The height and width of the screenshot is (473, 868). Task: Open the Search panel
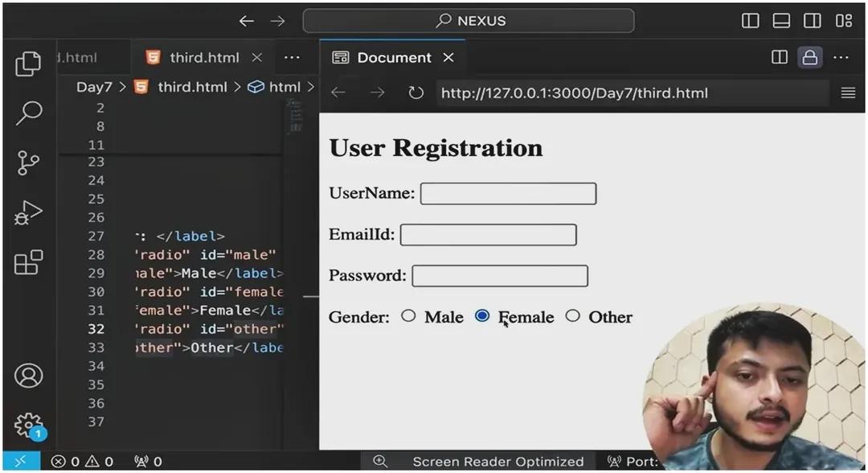[x=29, y=113]
